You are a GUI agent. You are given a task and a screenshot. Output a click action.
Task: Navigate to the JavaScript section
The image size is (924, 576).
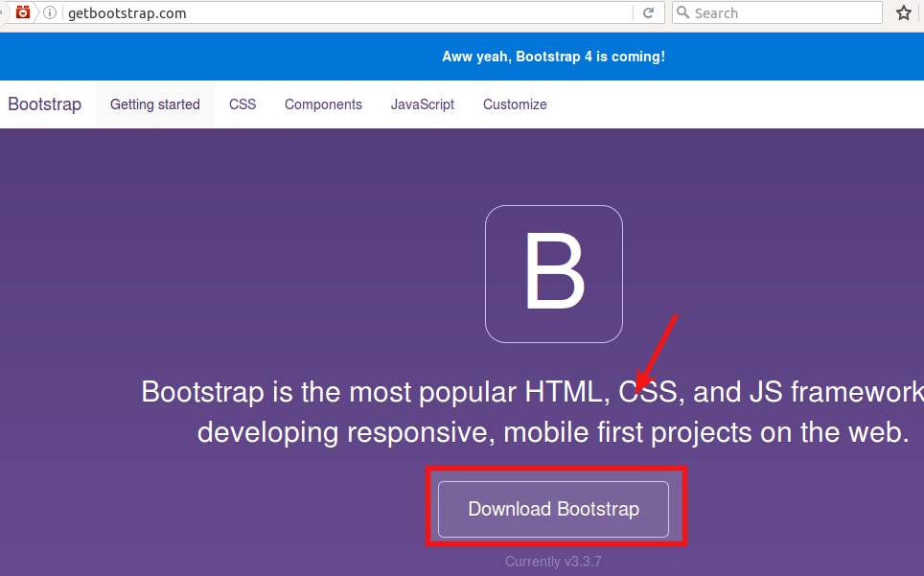[422, 104]
